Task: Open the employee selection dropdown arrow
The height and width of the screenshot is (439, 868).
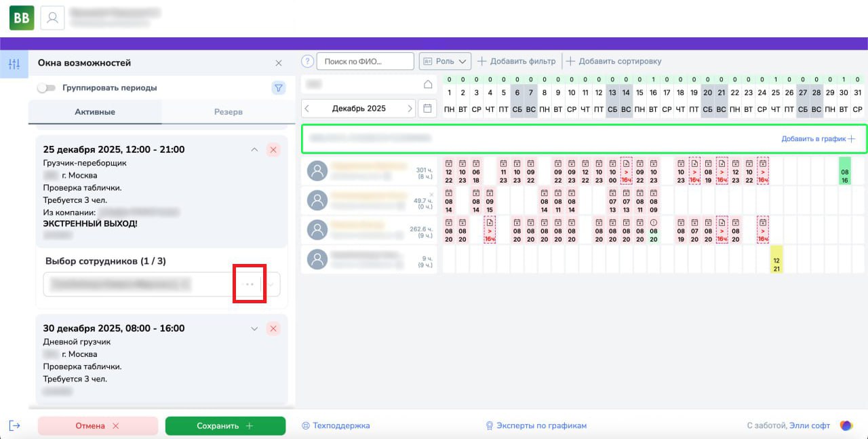Action: click(x=271, y=284)
